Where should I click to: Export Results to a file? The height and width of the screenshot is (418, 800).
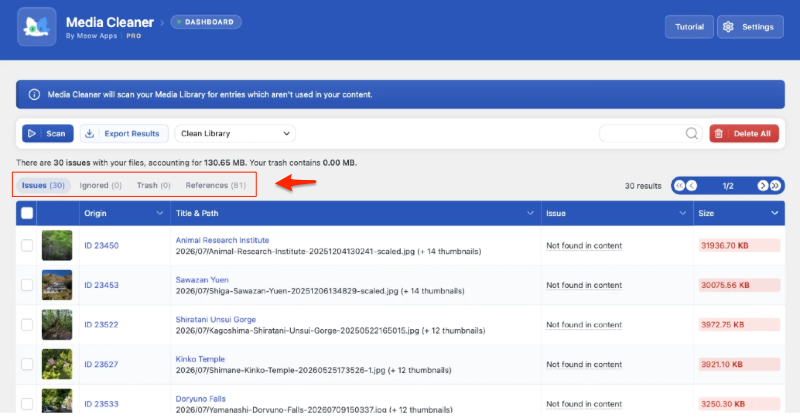tap(124, 134)
